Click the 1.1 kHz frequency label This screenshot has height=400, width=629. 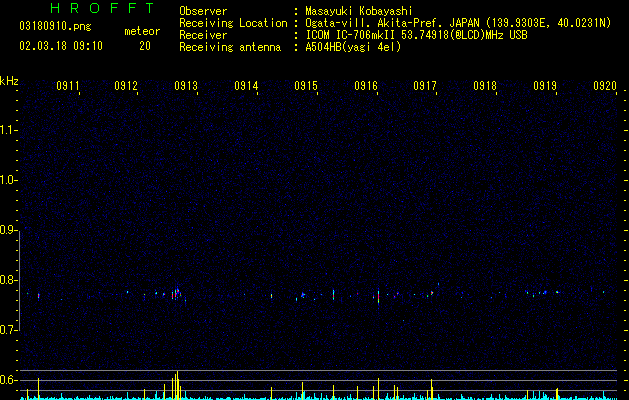[8, 130]
